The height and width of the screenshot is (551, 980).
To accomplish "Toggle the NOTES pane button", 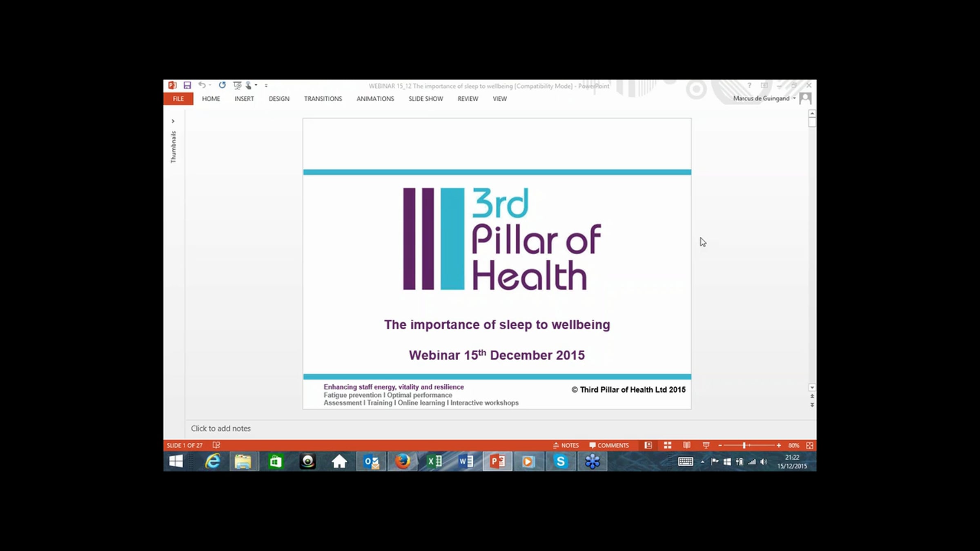I will coord(566,445).
